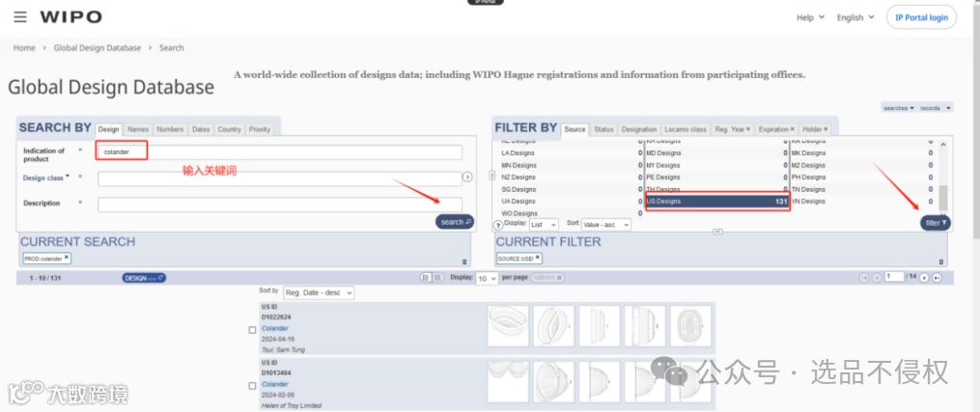This screenshot has width=980, height=412.
Task: Open design class browser arrow icon
Action: (467, 178)
